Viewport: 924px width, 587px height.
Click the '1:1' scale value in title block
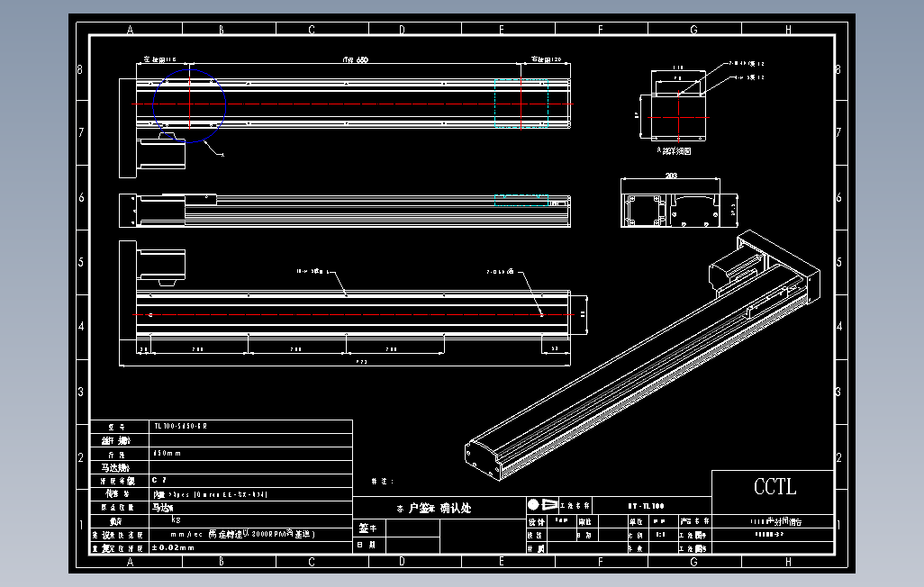(661, 535)
